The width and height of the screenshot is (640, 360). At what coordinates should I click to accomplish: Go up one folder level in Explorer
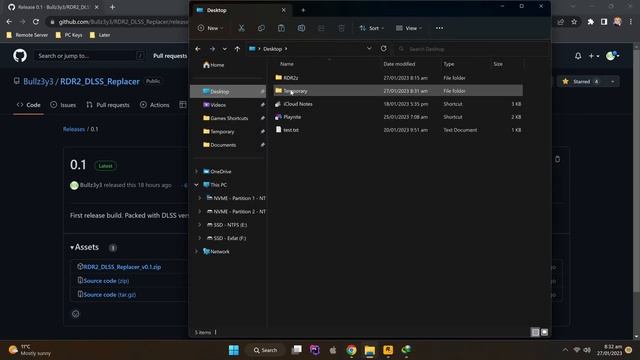click(237, 49)
